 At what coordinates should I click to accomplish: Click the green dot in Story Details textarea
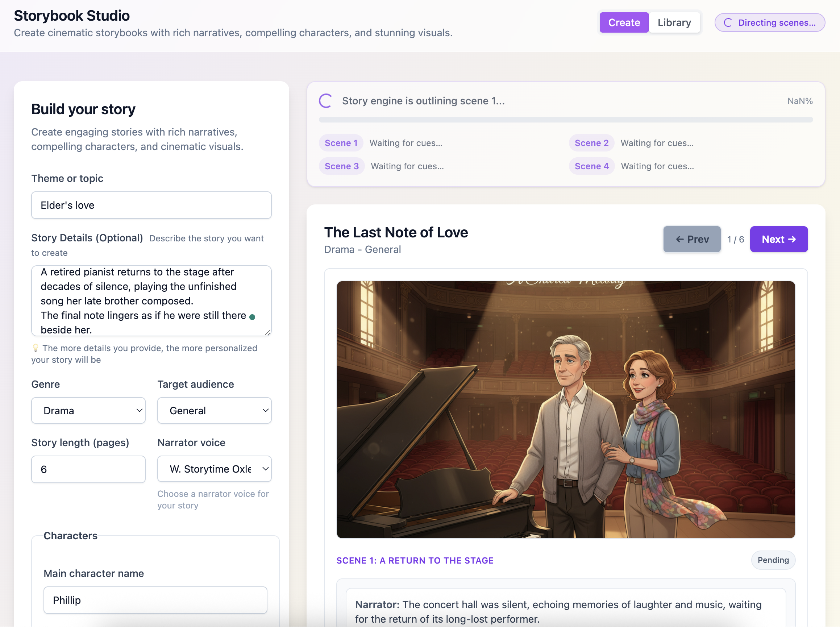point(252,317)
